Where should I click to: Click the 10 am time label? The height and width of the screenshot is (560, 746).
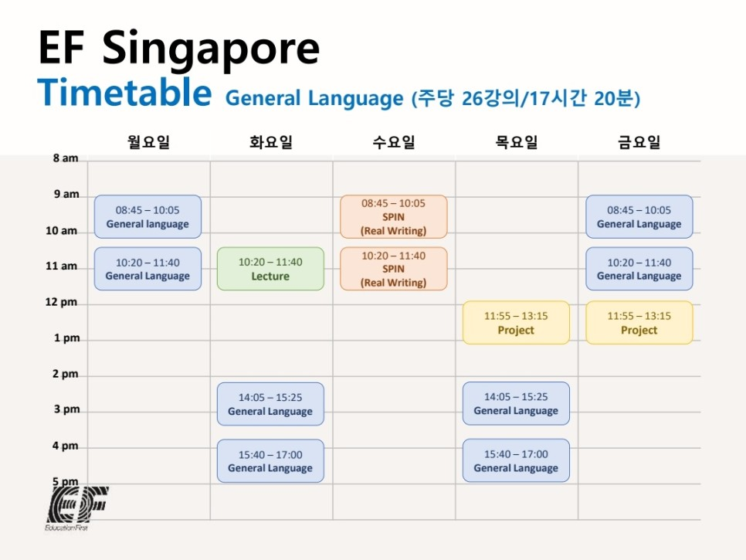coord(61,231)
